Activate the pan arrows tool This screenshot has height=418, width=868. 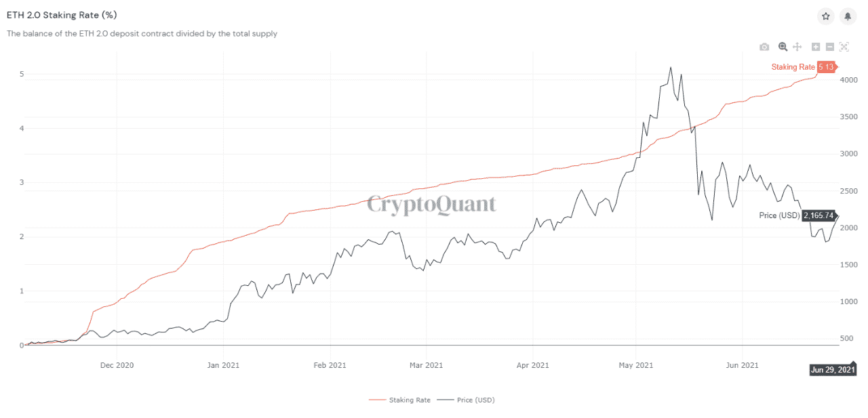coord(797,47)
